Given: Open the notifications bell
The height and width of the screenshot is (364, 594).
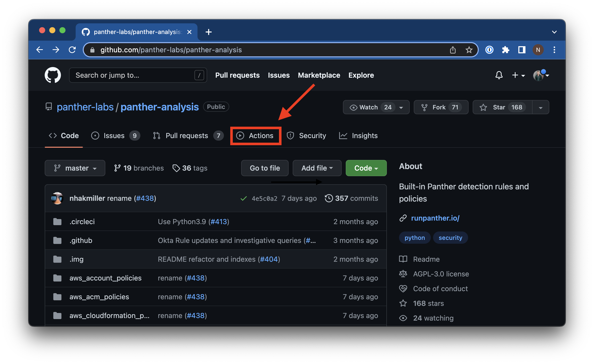Looking at the screenshot, I should (499, 75).
